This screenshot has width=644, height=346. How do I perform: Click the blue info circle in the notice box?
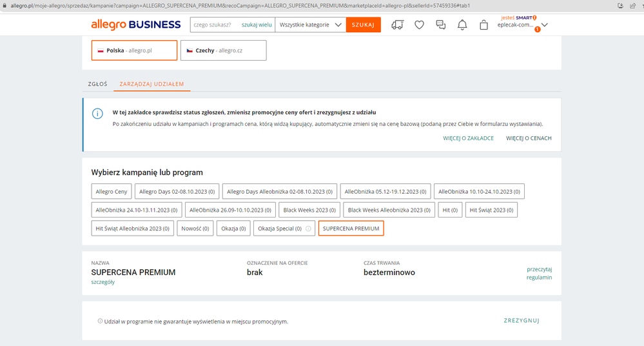[97, 114]
